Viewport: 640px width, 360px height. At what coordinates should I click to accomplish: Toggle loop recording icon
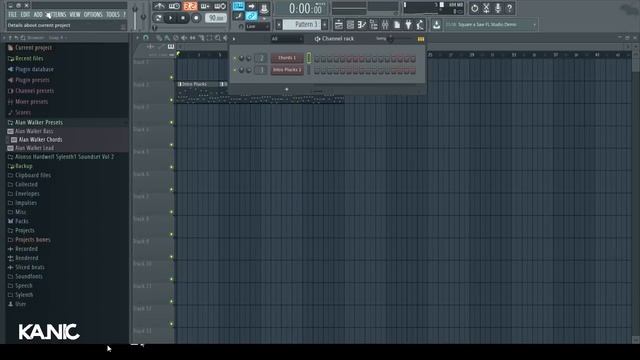tap(220, 6)
